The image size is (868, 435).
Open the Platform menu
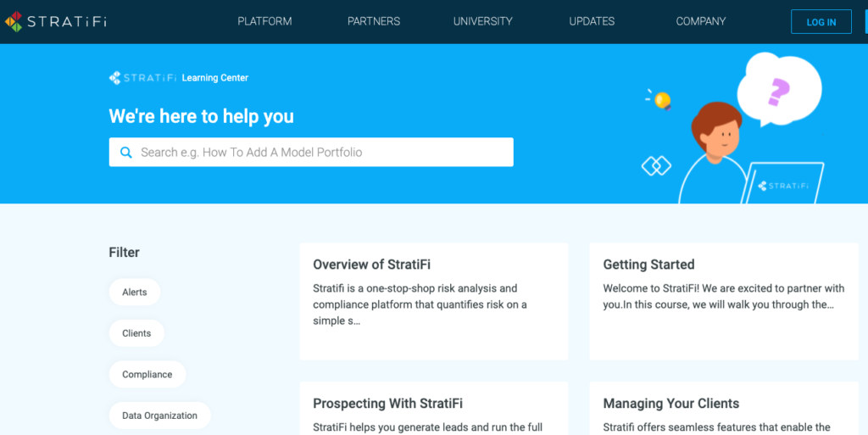coord(264,21)
